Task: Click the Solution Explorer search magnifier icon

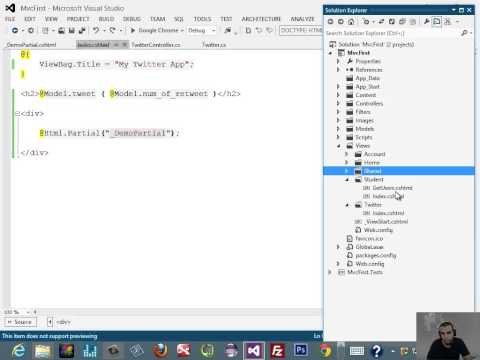Action: coord(464,33)
